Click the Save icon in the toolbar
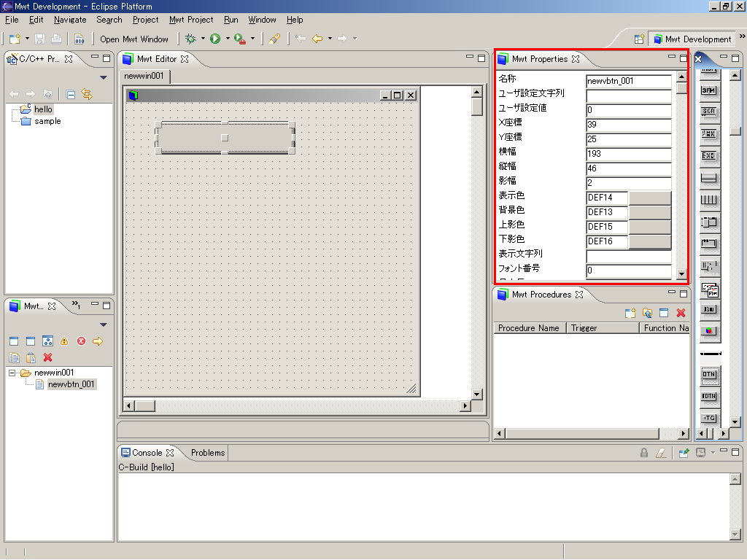 40,39
